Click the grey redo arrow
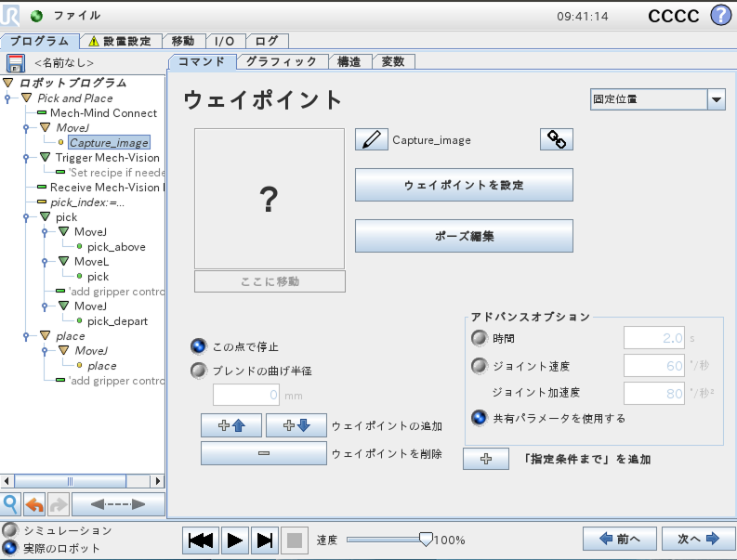The image size is (737, 560). (x=59, y=504)
